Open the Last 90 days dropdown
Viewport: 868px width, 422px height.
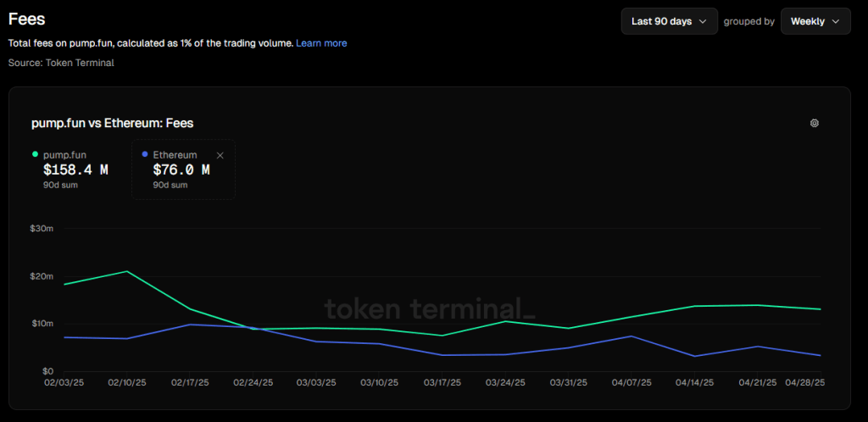pos(670,21)
